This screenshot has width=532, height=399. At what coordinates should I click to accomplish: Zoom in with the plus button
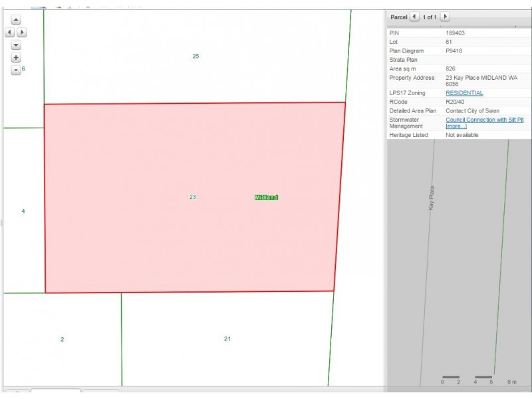coord(16,58)
